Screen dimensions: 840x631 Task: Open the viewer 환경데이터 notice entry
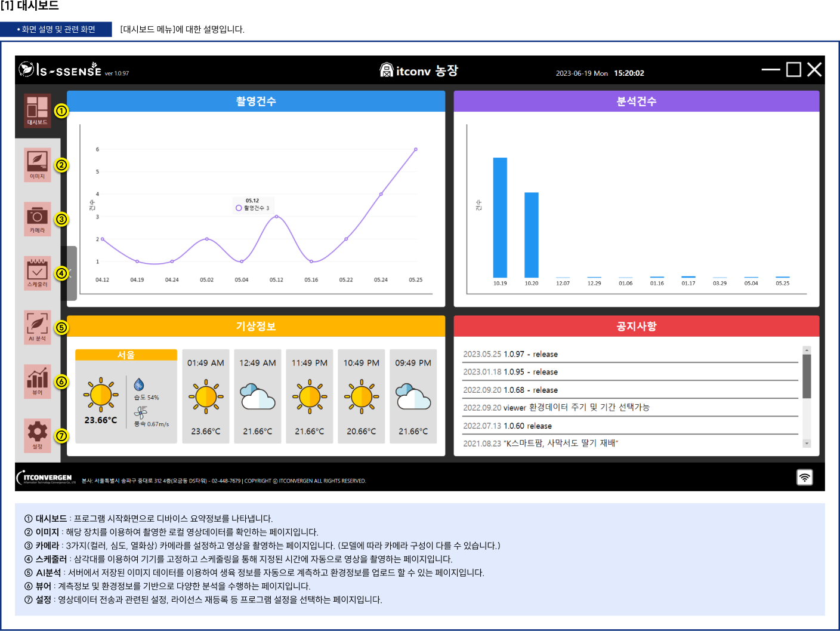point(556,408)
